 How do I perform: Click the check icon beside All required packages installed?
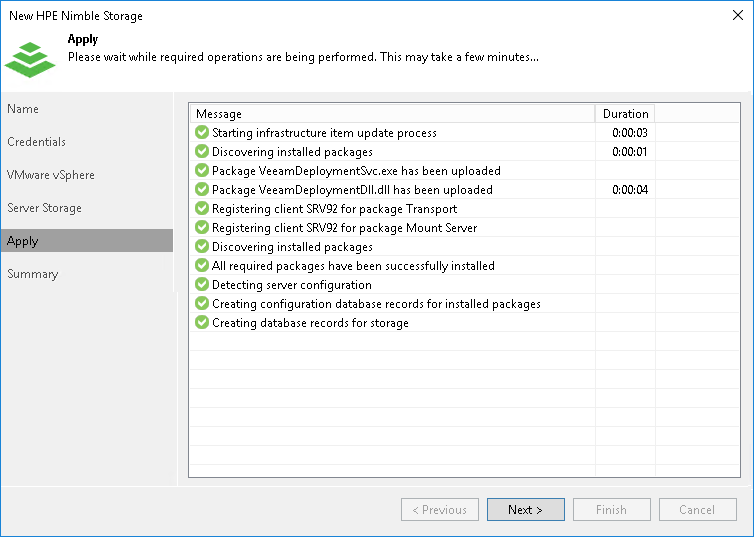tap(202, 266)
